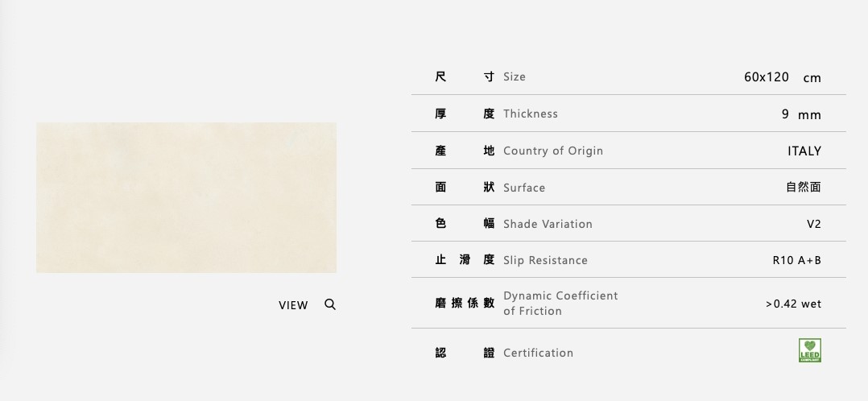Select the 60x120 cm size value
The width and height of the screenshot is (868, 401).
coord(782,77)
